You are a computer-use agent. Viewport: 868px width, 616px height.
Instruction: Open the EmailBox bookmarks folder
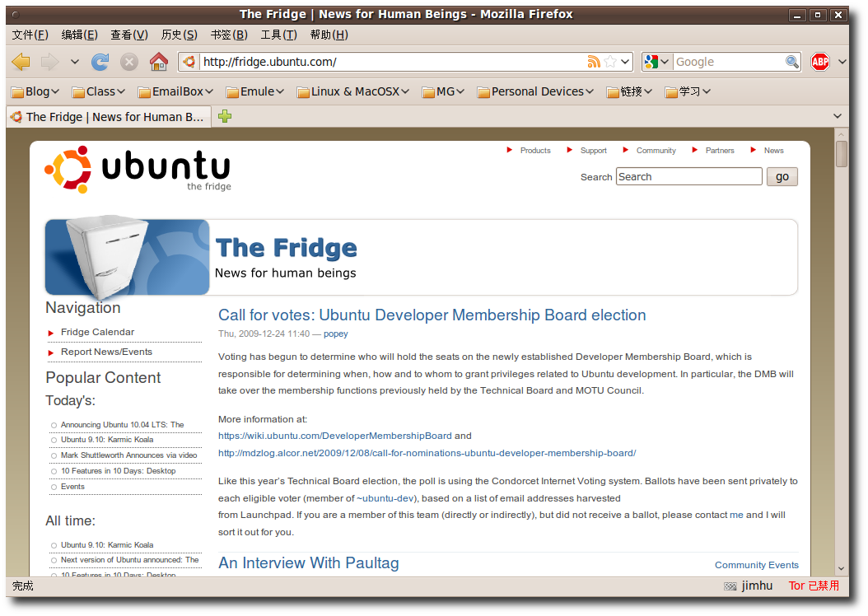click(175, 92)
